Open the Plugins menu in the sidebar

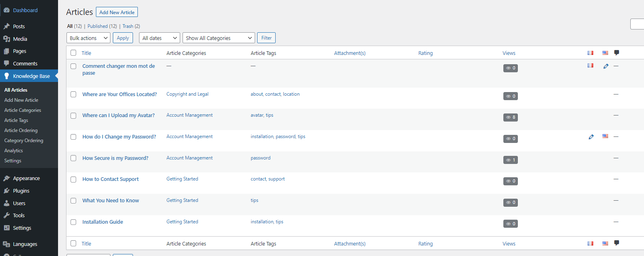tap(21, 191)
